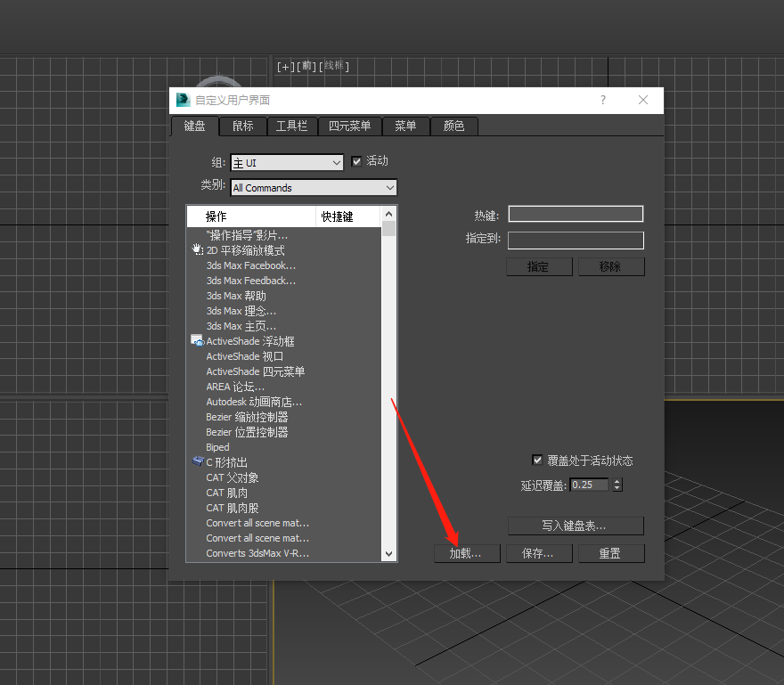Click scroll-up arrow of action list
This screenshot has width=784, height=685.
(x=388, y=214)
